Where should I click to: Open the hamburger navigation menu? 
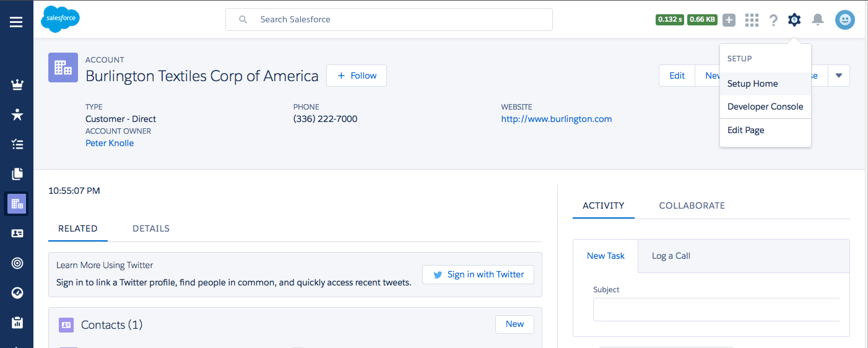[x=16, y=22]
